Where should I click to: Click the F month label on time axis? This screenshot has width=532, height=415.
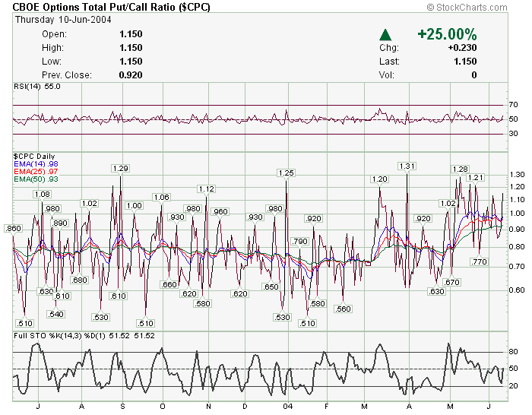327,406
